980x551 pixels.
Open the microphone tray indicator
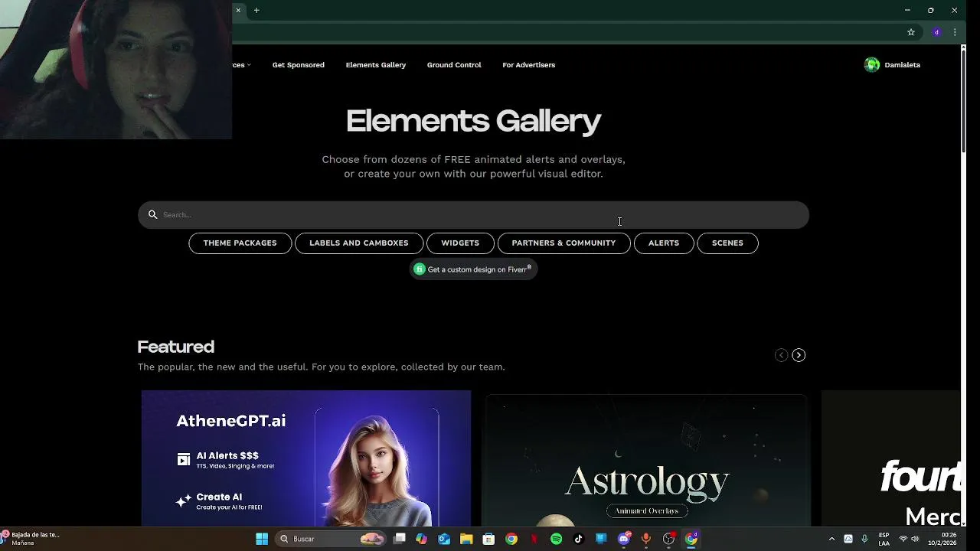point(864,539)
